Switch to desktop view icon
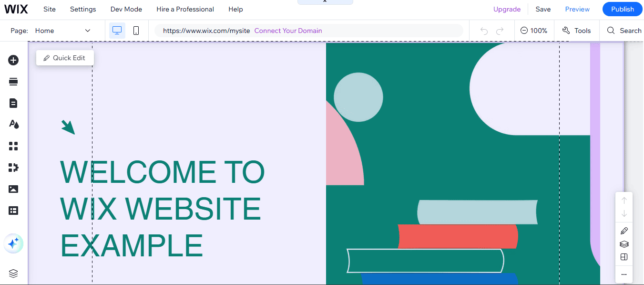 click(x=117, y=31)
